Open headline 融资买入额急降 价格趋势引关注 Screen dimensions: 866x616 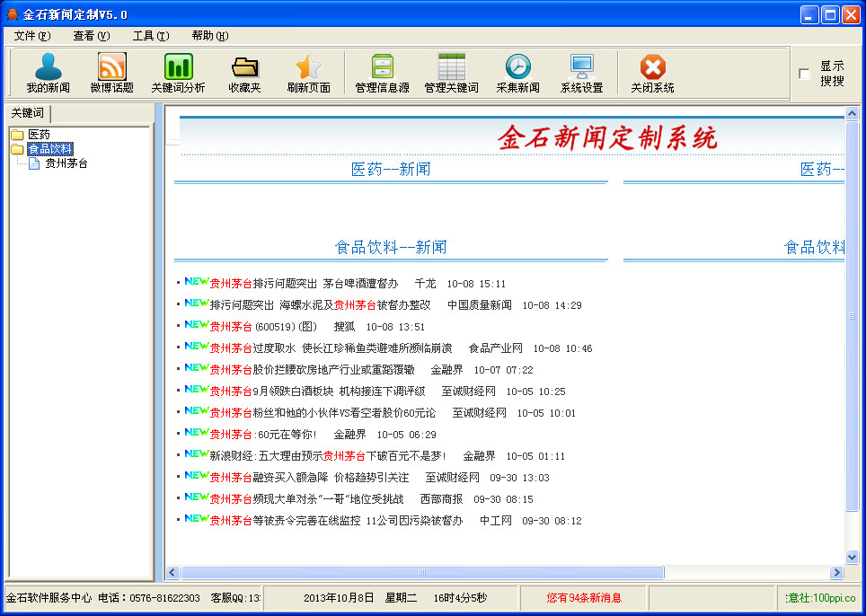pyautogui.click(x=309, y=478)
